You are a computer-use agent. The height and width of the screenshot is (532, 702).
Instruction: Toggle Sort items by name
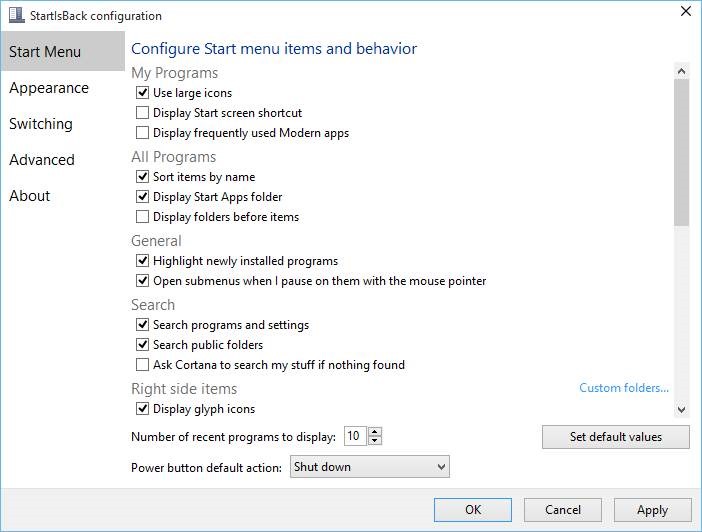[142, 177]
